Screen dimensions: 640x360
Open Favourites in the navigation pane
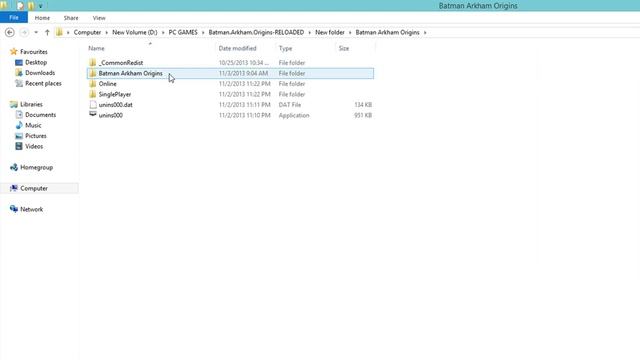(34, 52)
